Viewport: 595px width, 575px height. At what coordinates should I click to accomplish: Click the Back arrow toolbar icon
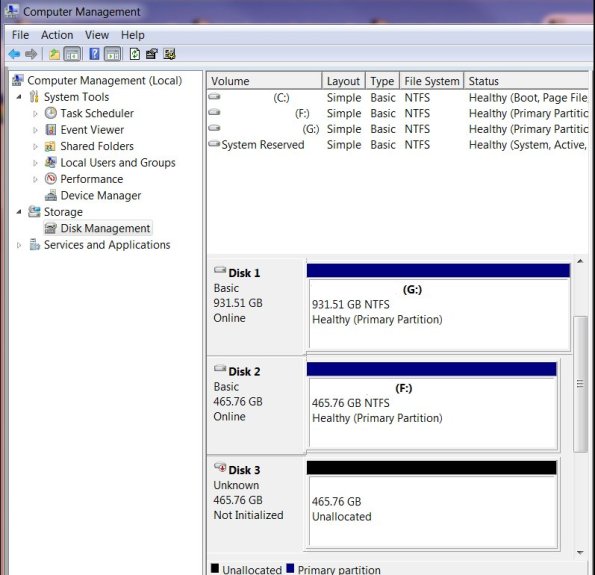point(14,54)
